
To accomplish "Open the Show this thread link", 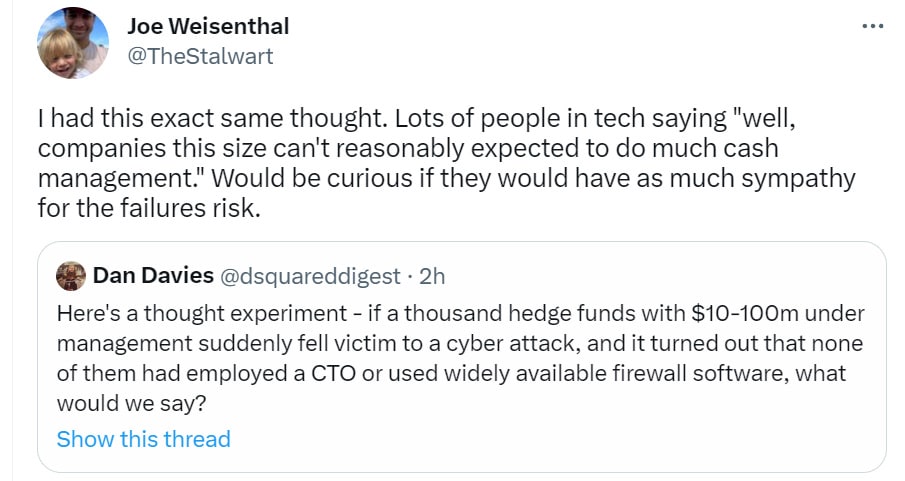I will pos(143,439).
